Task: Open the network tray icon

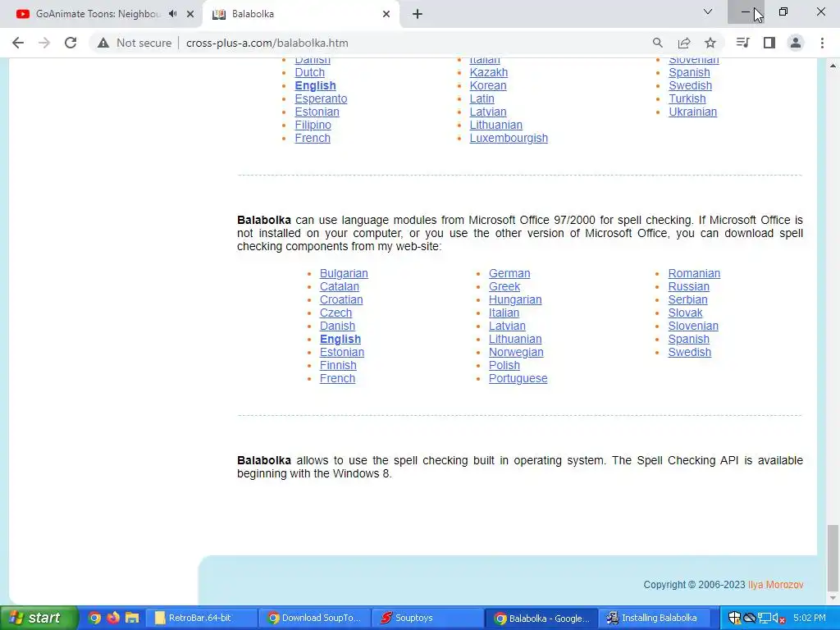Action: click(765, 619)
